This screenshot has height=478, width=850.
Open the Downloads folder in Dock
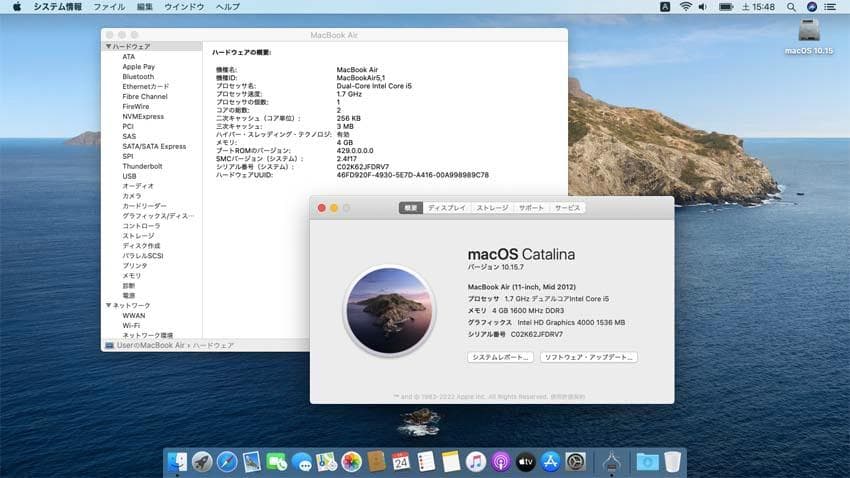[647, 462]
